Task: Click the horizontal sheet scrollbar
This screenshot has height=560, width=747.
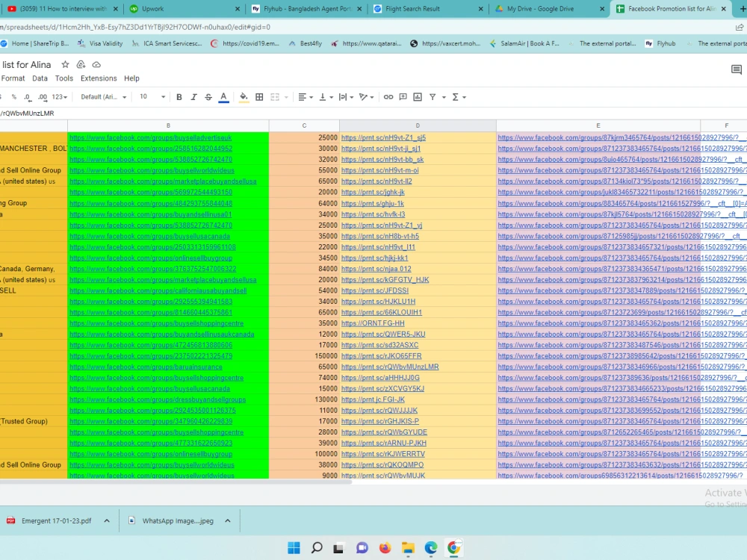Action: (176, 482)
